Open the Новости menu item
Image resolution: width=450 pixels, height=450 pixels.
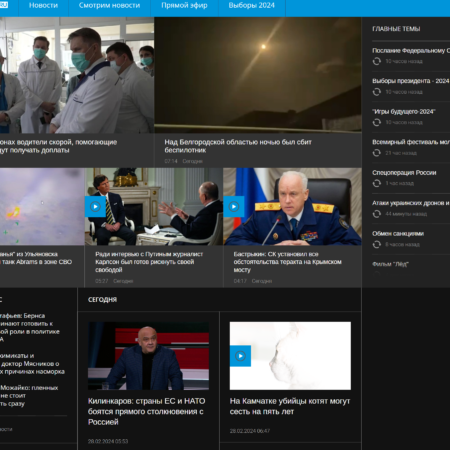[43, 6]
